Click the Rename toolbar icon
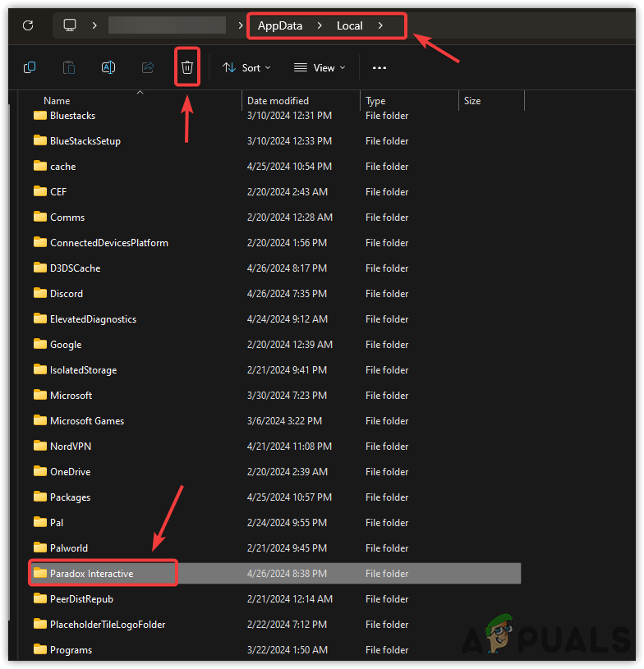Screen dimensions: 644x669 coord(108,67)
